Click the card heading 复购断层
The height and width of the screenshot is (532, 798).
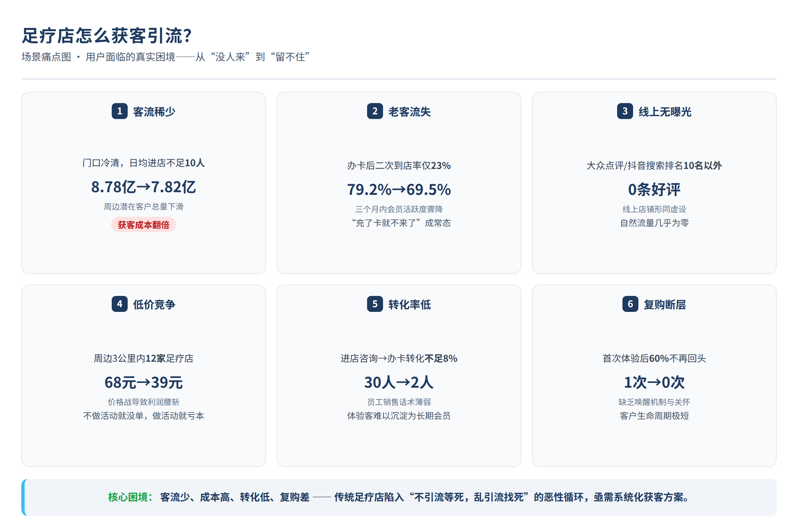pos(665,304)
